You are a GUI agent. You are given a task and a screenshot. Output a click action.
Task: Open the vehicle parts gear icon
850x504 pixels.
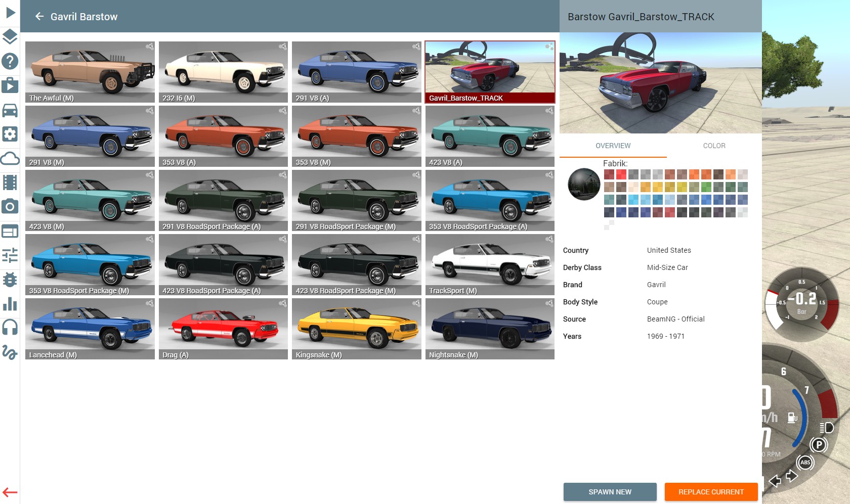click(x=10, y=134)
